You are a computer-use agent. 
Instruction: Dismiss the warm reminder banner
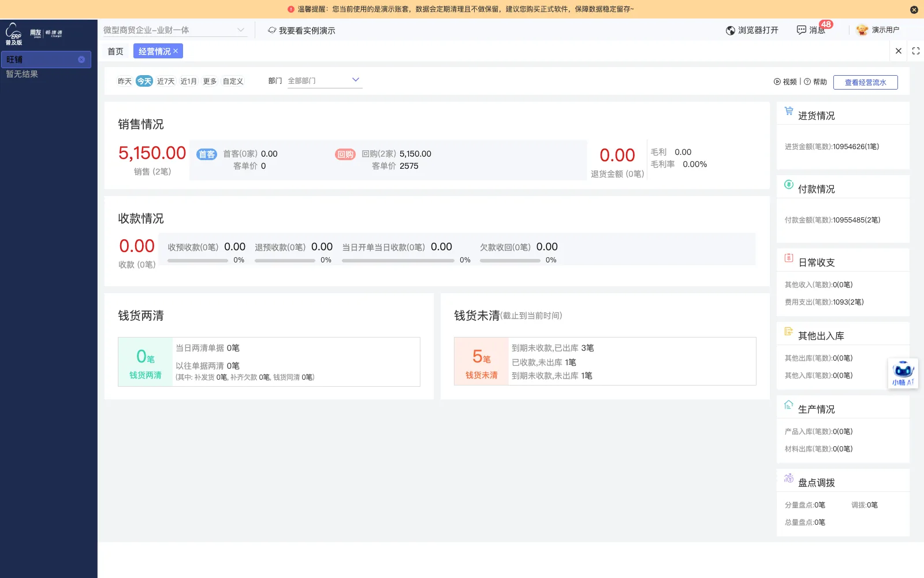914,9
